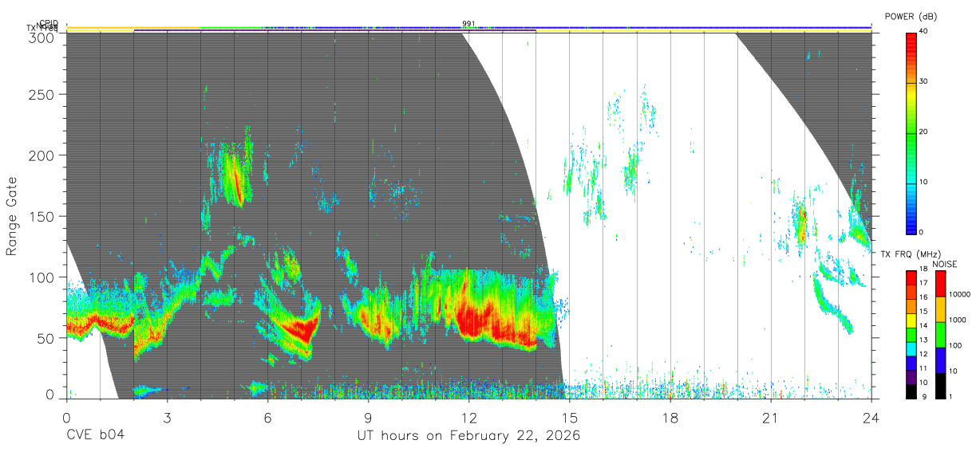The height and width of the screenshot is (452, 980).
Task: Click the '10' label on the POWER scale
Action: pyautogui.click(x=925, y=182)
